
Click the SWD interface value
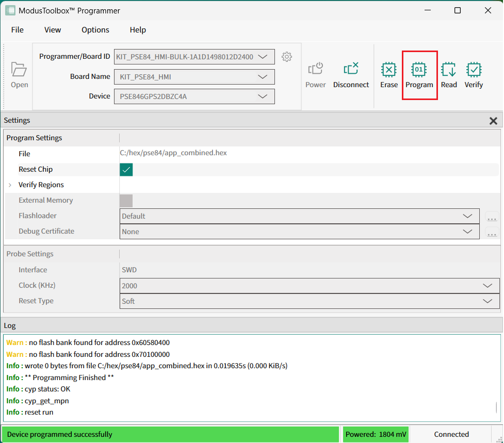(129, 270)
